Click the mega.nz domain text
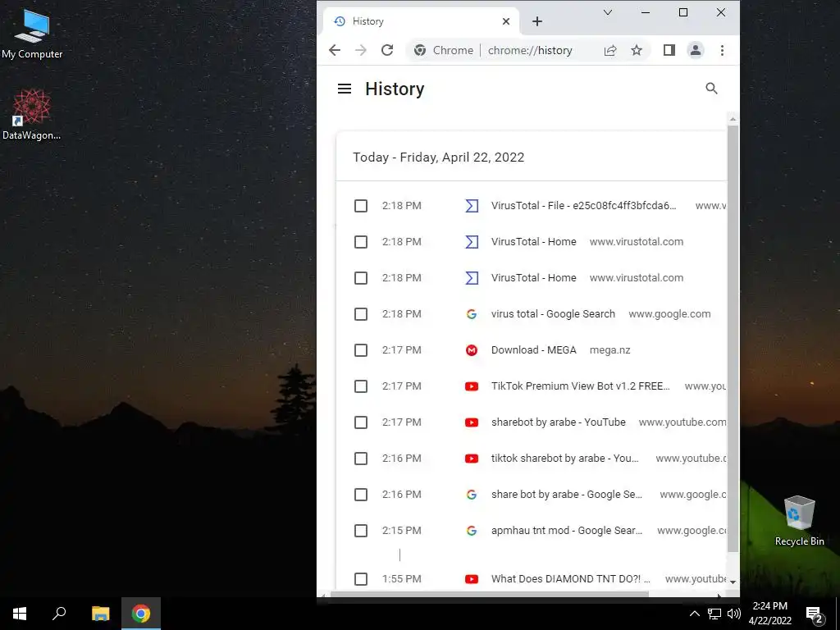The image size is (840, 630). click(609, 350)
